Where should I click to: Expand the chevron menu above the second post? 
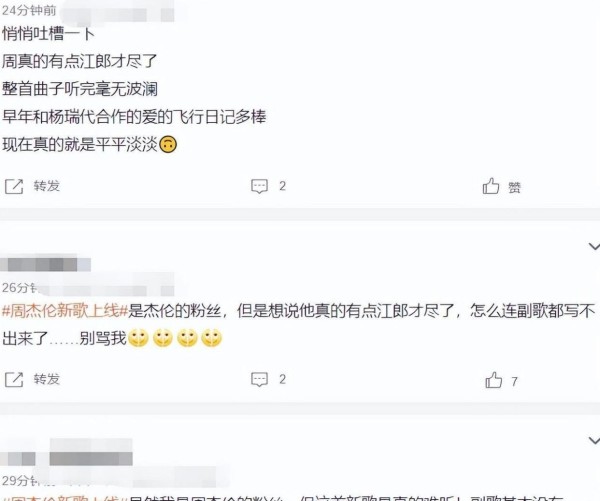594,246
